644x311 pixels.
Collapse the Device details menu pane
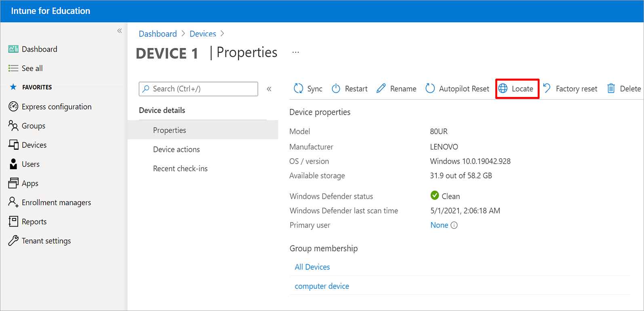coord(269,89)
